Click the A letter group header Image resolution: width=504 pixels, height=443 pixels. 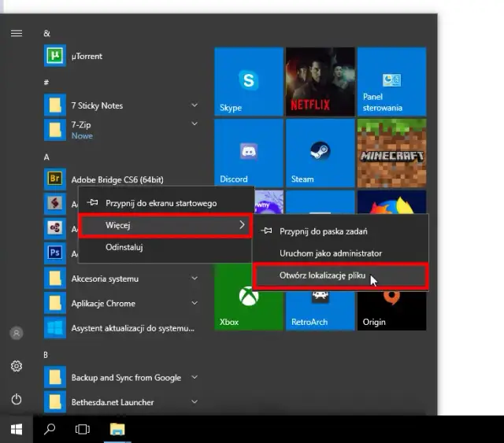coord(46,157)
